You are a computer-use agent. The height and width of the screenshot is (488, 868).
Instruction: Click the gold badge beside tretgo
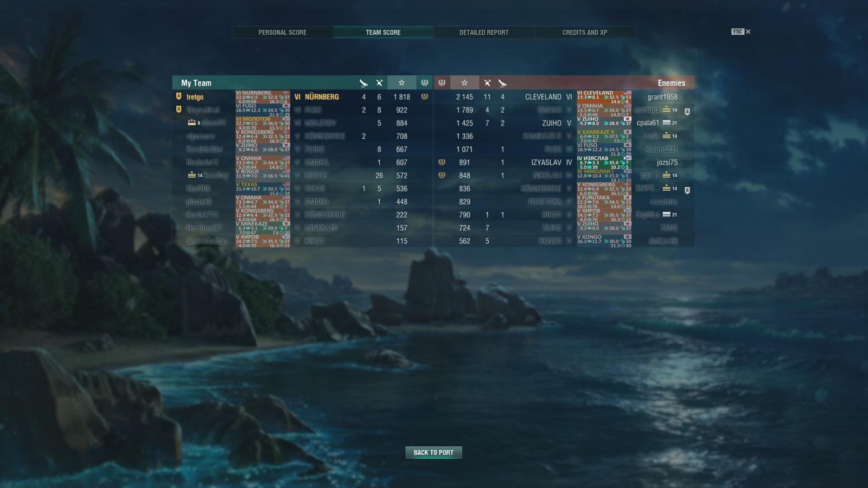pyautogui.click(x=178, y=97)
